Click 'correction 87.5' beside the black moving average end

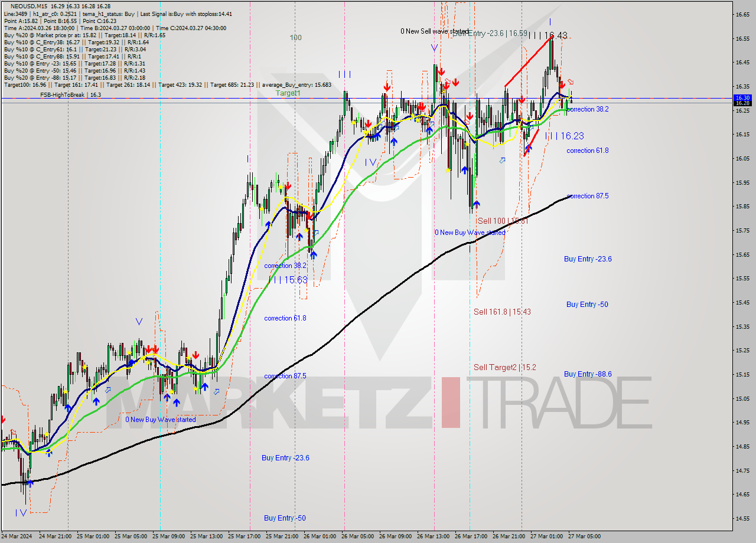click(x=588, y=196)
